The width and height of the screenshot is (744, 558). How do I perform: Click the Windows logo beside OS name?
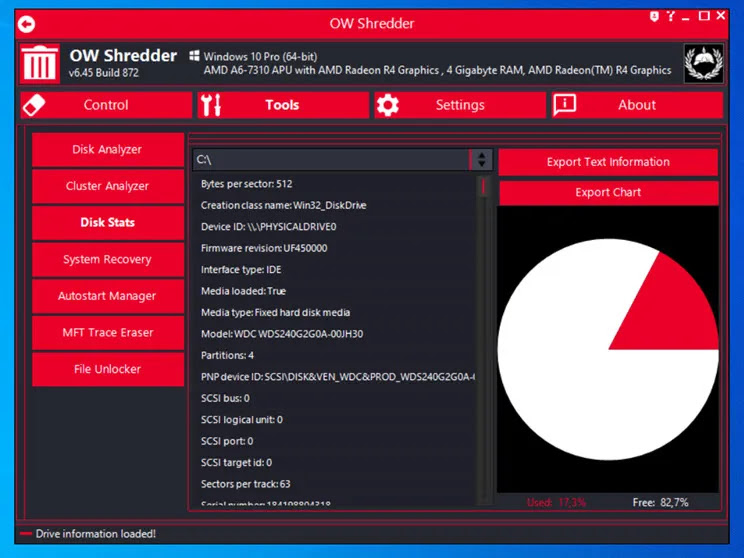(194, 56)
